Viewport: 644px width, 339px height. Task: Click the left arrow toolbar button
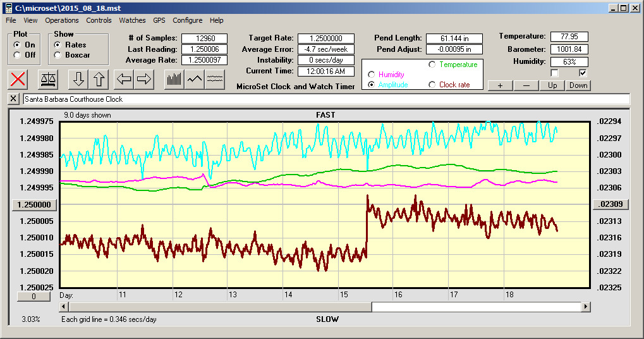(124, 79)
